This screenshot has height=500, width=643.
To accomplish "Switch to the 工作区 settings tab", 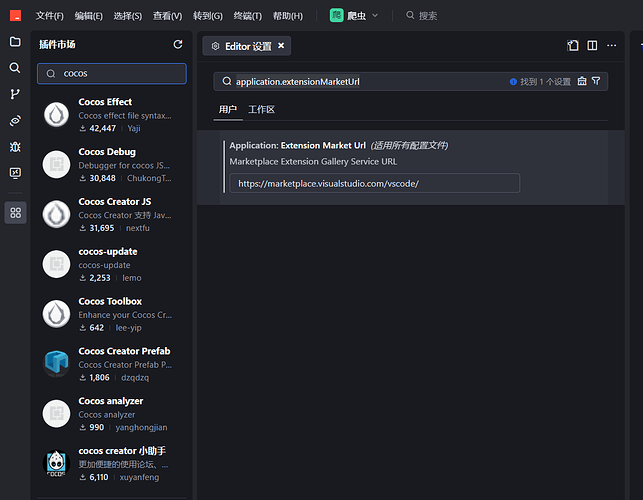I will click(261, 109).
